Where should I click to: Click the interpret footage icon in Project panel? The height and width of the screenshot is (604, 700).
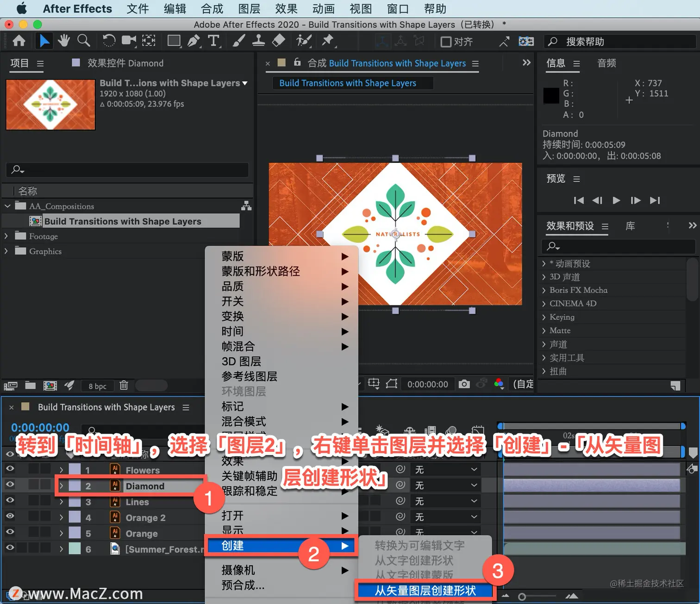11,385
